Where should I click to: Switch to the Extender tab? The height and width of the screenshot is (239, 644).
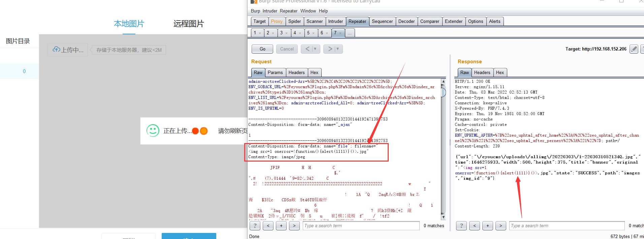click(x=454, y=21)
